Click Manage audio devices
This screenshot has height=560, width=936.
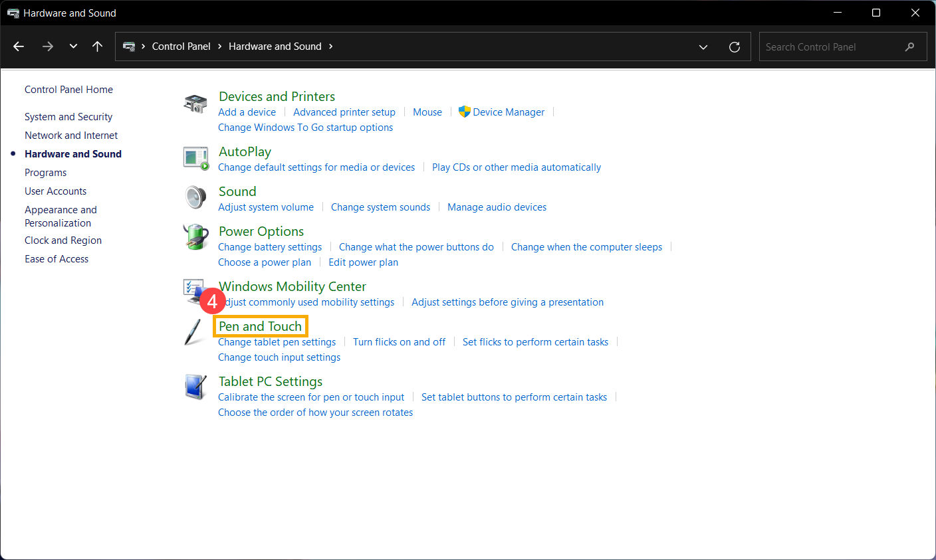pyautogui.click(x=497, y=207)
